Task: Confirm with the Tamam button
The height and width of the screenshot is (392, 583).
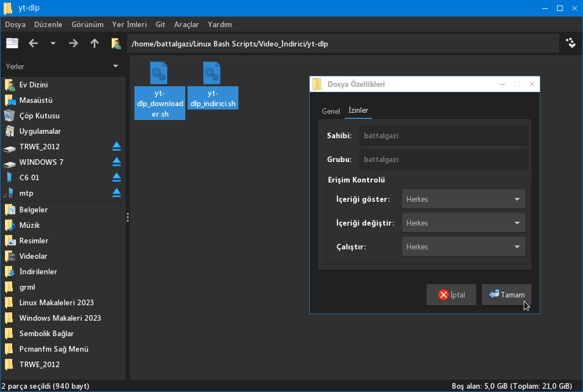Action: tap(507, 295)
